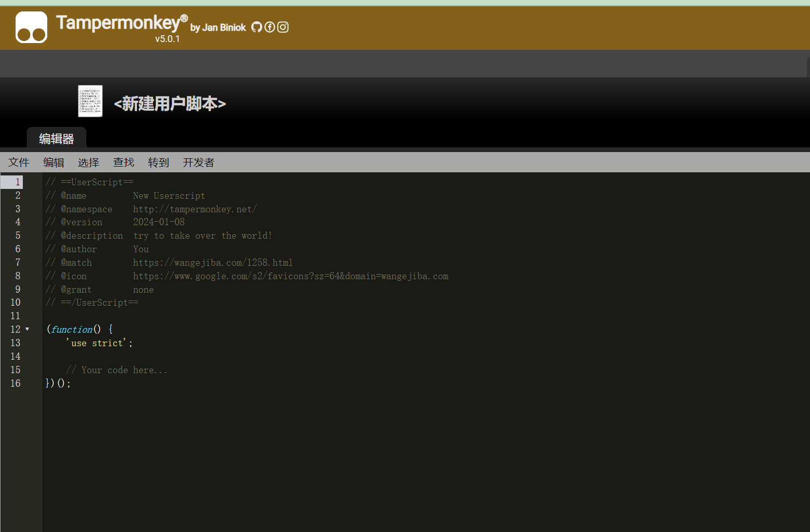Select line number 1 in the gutter

coord(18,182)
